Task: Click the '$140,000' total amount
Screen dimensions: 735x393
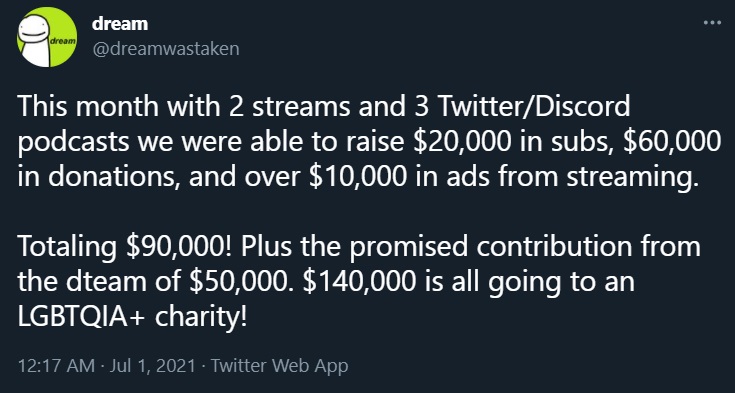Action: coord(360,281)
